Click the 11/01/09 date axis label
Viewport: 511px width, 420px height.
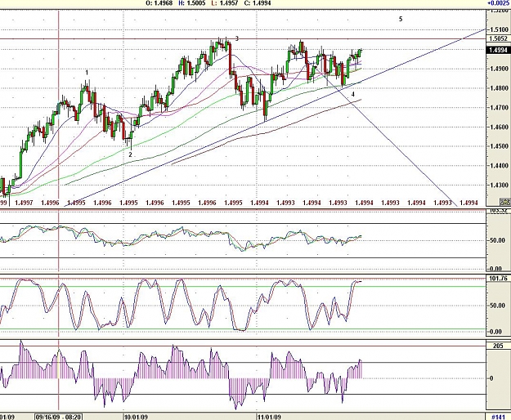click(x=269, y=417)
